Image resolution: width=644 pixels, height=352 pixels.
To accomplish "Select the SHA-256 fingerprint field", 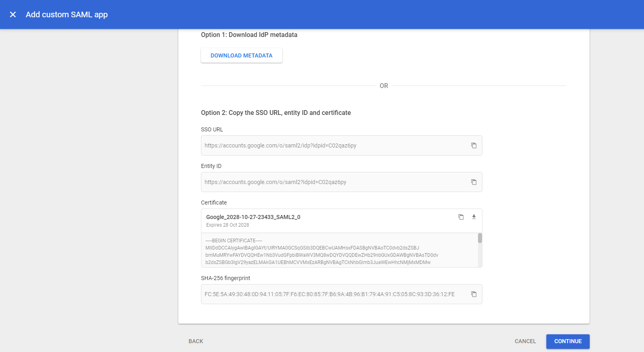I will (x=341, y=294).
